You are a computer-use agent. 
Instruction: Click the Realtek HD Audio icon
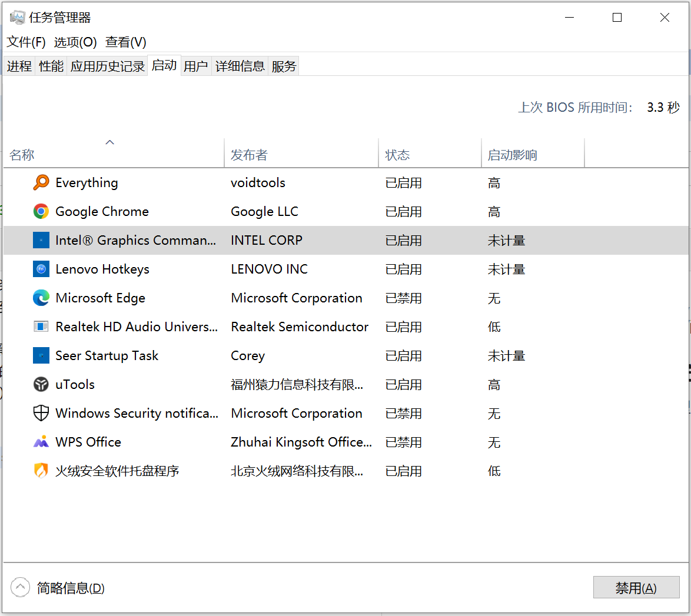coord(41,327)
